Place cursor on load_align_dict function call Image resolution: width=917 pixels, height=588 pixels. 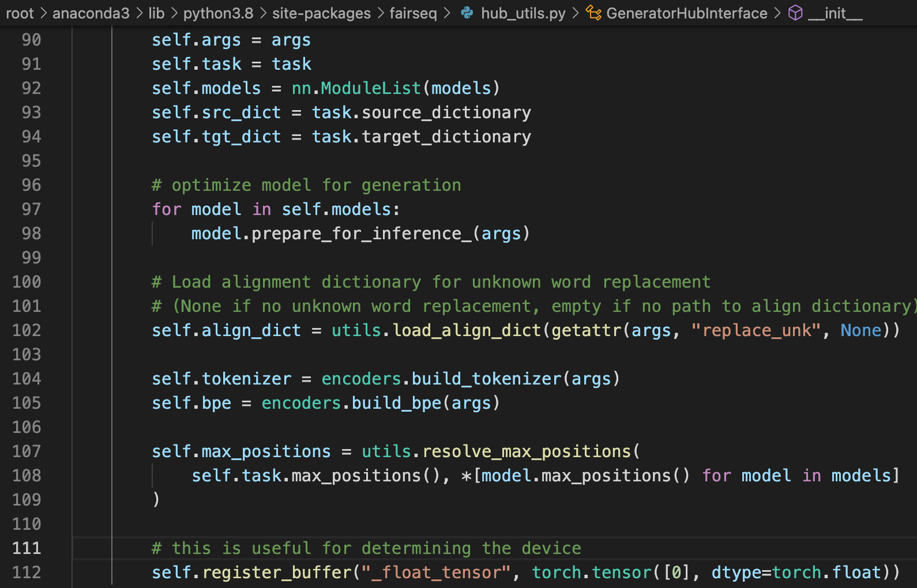[467, 330]
